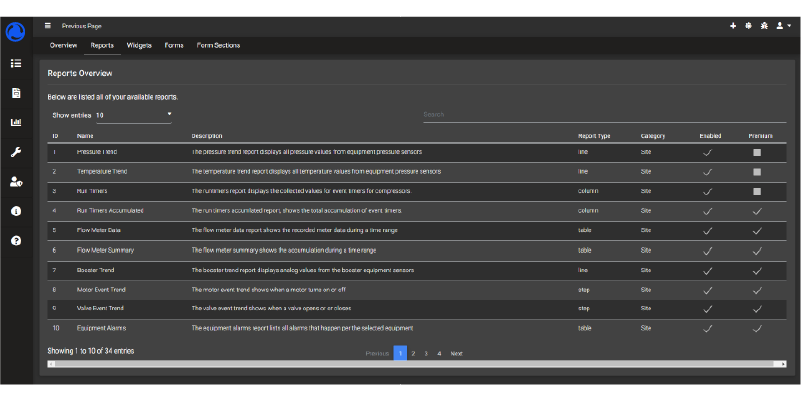Go to page 2 of reports

(413, 353)
